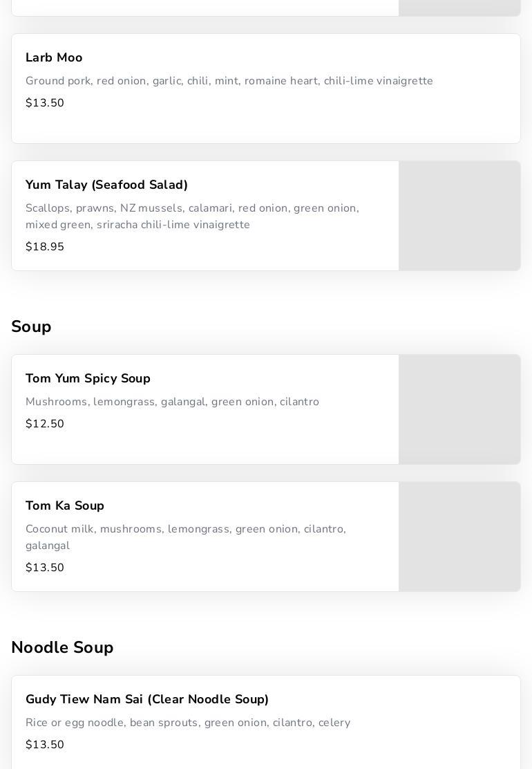The height and width of the screenshot is (769, 532).
Task: Click the Tom Ka Soup image thumbnail
Action: 459,537
